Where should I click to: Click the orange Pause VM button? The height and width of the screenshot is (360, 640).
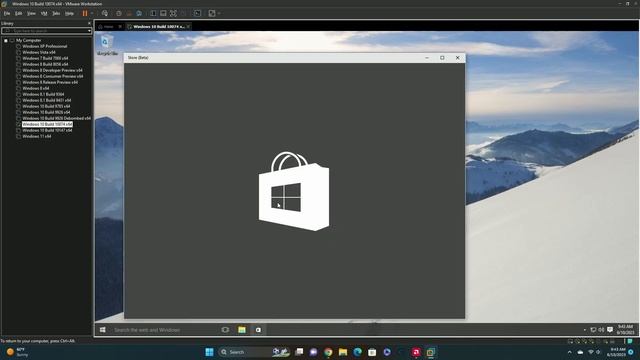click(85, 13)
